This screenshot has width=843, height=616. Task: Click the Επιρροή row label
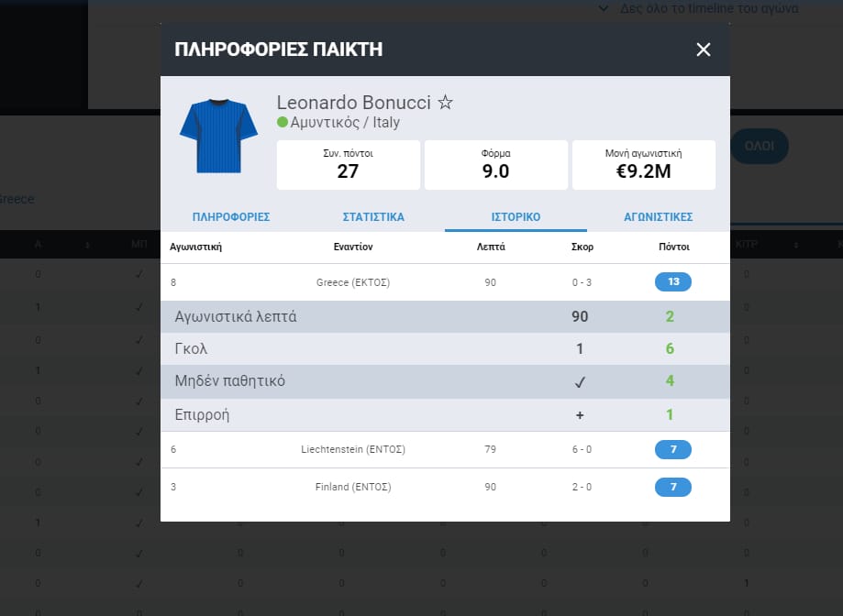tap(202, 415)
